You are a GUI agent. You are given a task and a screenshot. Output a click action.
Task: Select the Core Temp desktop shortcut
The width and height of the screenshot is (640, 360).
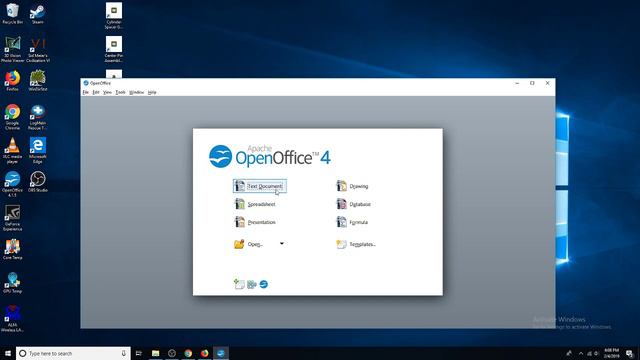pyautogui.click(x=13, y=249)
